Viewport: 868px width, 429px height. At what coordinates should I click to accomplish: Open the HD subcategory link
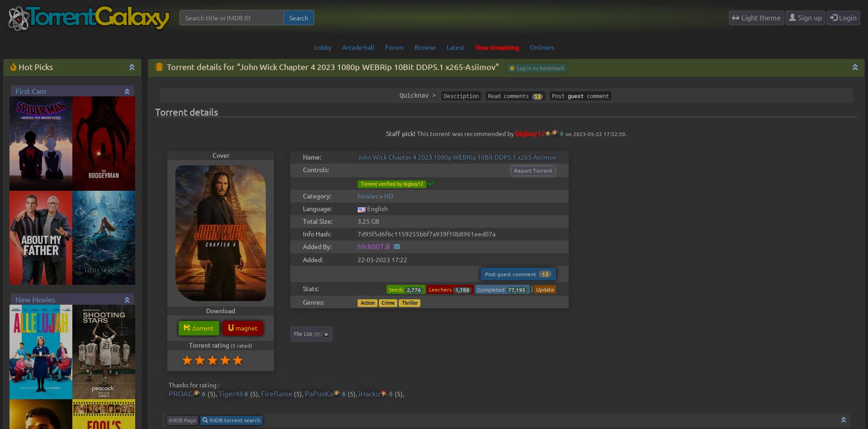(389, 196)
